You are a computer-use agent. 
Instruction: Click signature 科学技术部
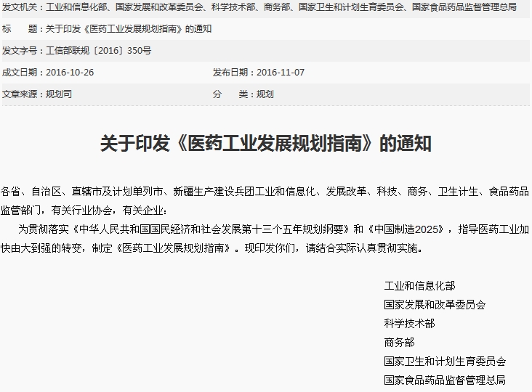(409, 324)
